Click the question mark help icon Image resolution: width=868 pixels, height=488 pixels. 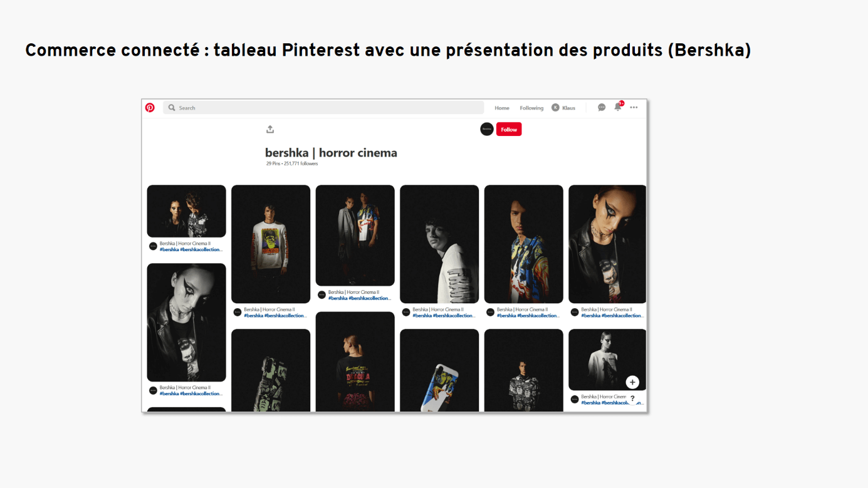click(632, 398)
